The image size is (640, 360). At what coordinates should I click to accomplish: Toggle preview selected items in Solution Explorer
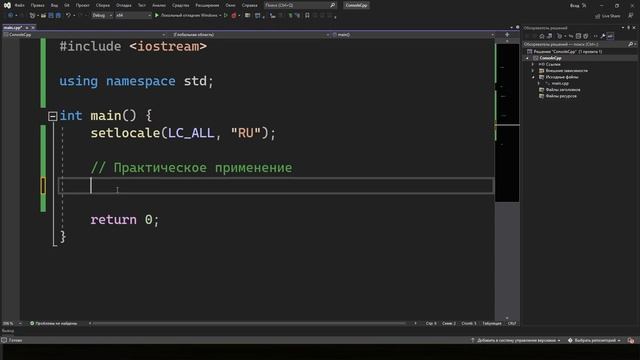pos(610,36)
